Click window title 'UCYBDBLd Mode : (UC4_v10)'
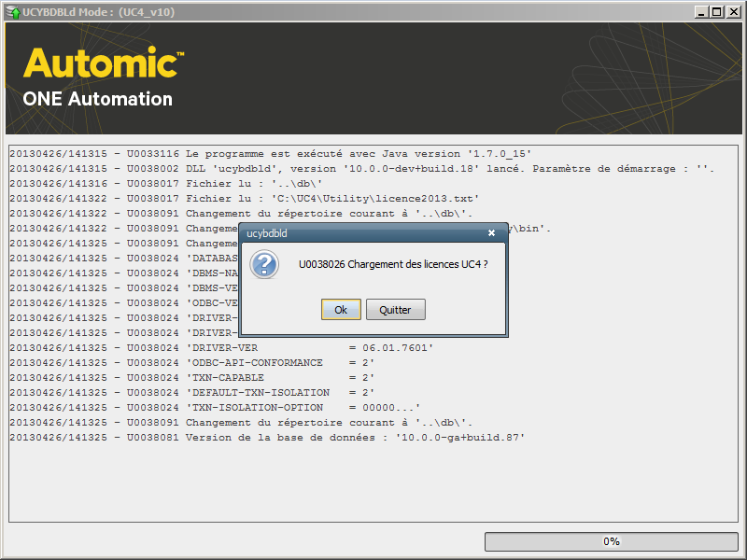747x560 pixels. tap(99, 12)
